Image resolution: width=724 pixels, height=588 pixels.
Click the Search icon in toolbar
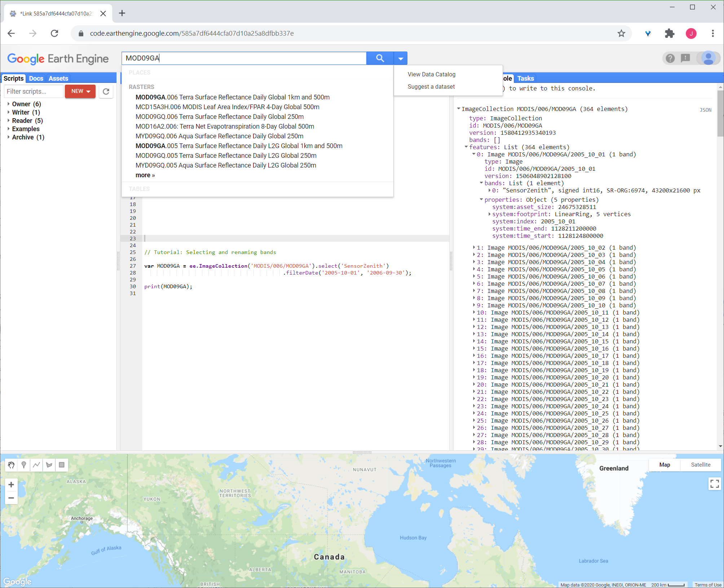point(381,58)
